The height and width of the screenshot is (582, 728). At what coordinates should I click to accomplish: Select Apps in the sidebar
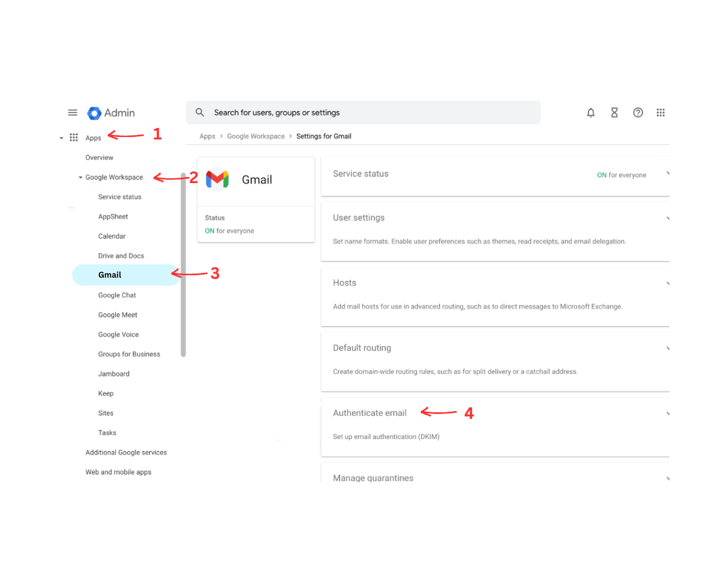(x=93, y=138)
